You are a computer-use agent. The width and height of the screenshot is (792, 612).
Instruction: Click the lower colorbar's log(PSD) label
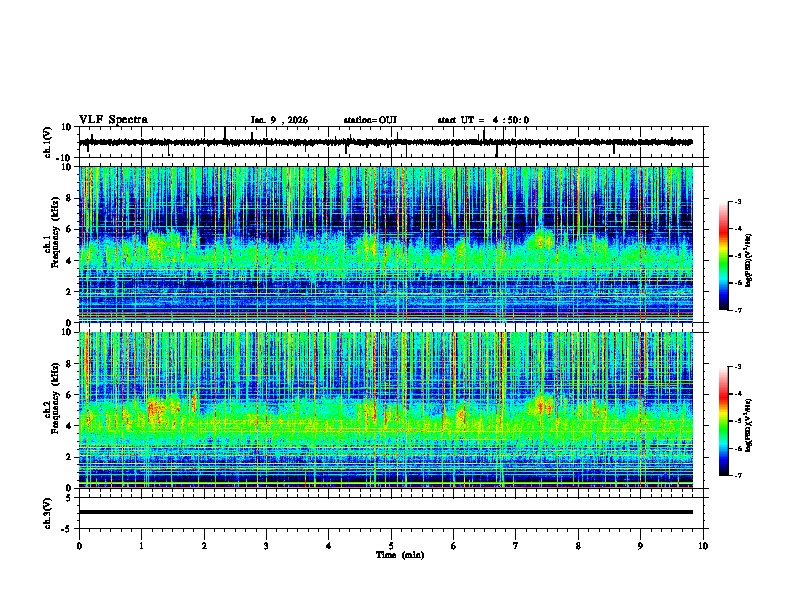pos(748,425)
